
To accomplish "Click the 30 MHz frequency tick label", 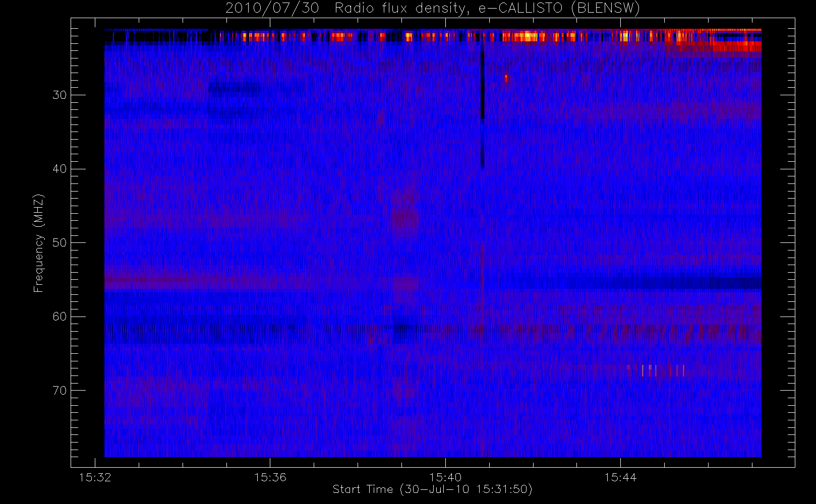I will (60, 95).
